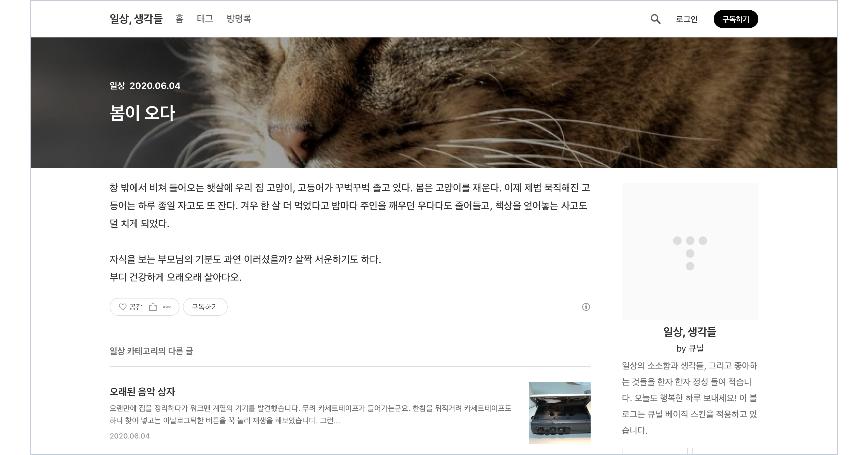The height and width of the screenshot is (455, 868).
Task: Click the sidebar blog name 일상, 생각들
Action: (x=690, y=332)
